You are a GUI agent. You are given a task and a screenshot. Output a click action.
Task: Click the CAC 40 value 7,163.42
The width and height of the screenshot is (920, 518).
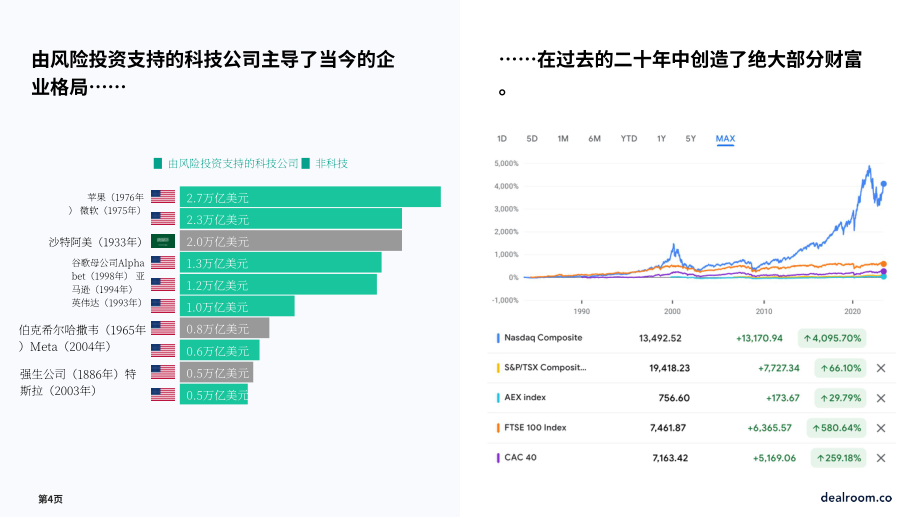click(x=670, y=458)
